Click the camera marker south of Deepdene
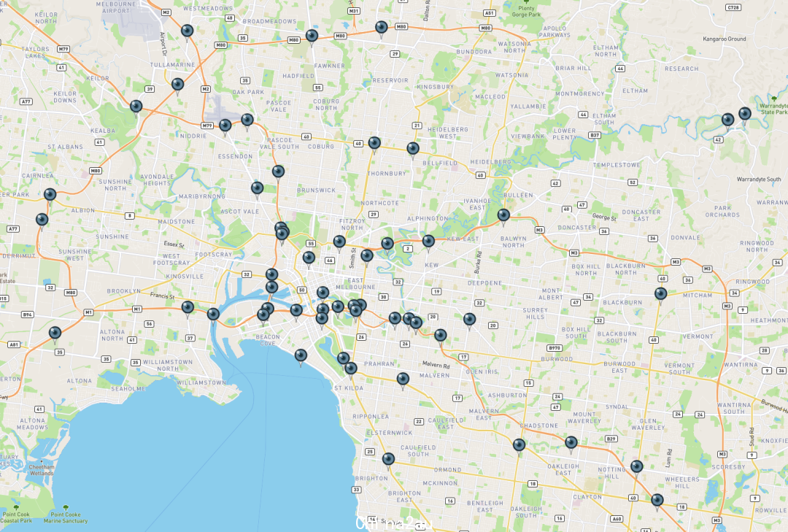The image size is (788, 532). (x=469, y=320)
